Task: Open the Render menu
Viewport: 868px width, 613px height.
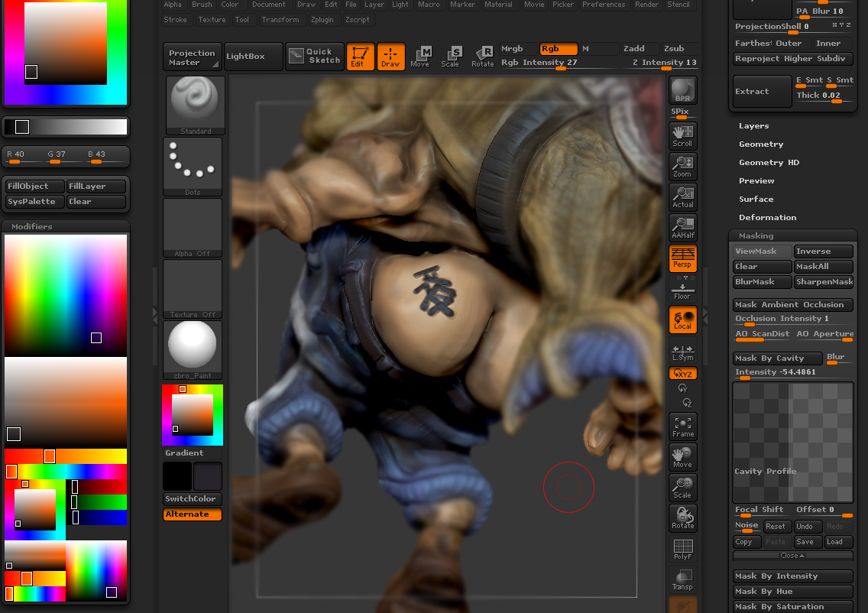Action: [x=646, y=5]
